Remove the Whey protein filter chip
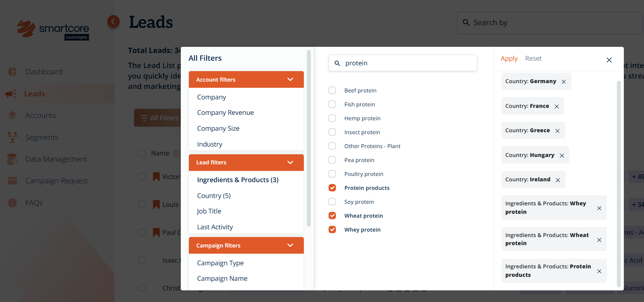 pyautogui.click(x=599, y=208)
